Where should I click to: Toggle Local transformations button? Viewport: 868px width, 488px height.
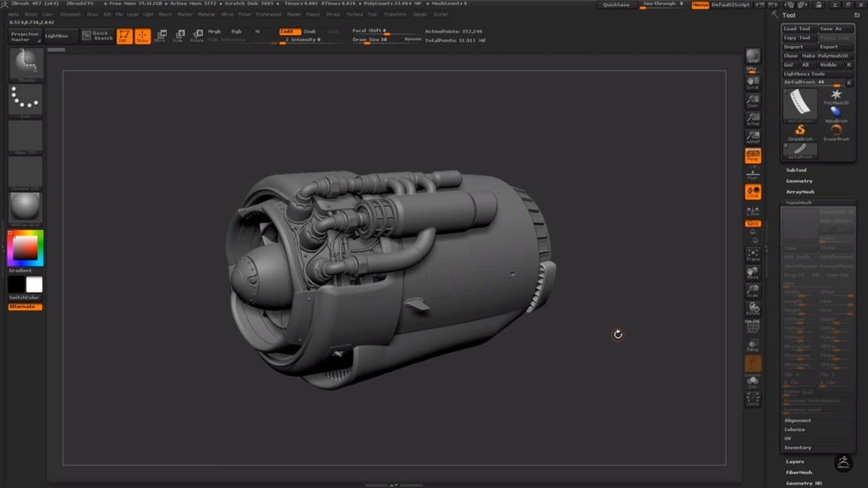click(x=753, y=191)
